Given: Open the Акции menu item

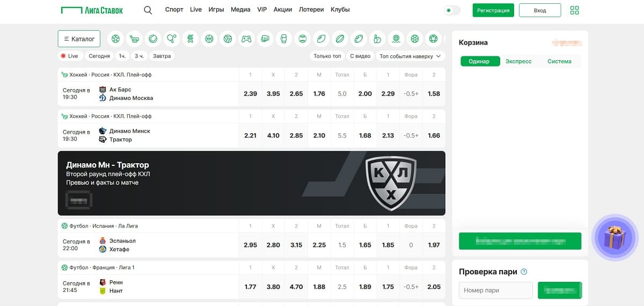Looking at the screenshot, I should [x=283, y=10].
